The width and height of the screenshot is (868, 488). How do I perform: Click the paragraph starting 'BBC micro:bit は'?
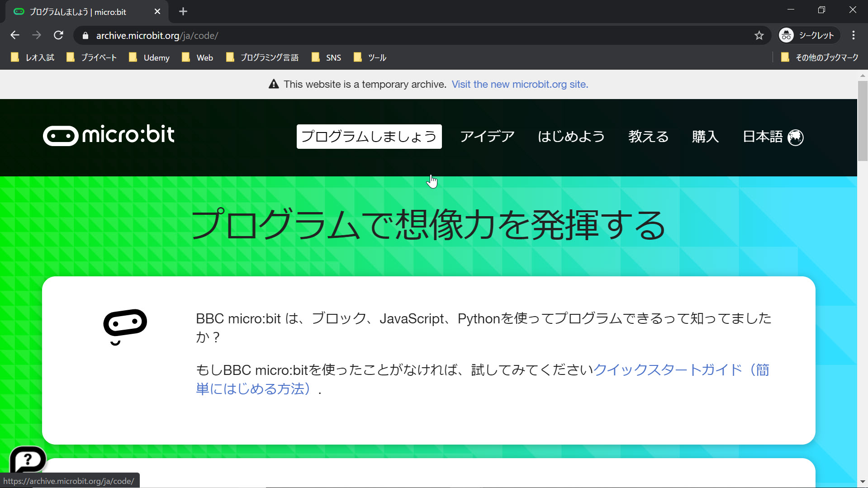484,328
